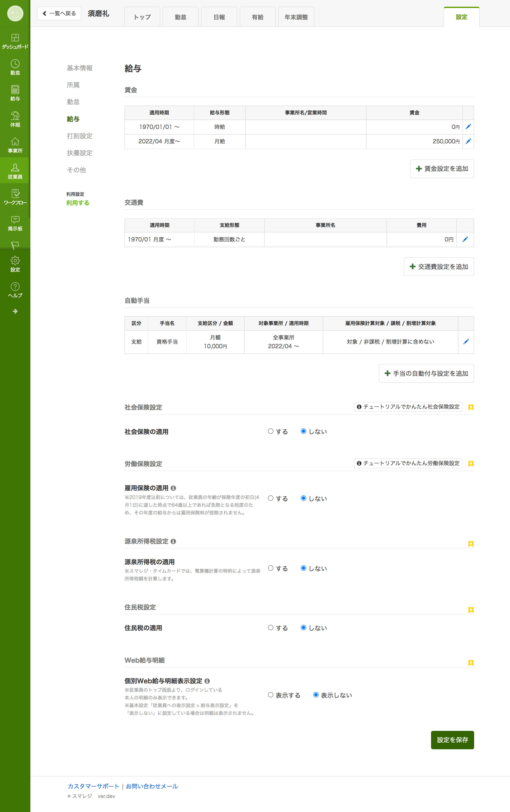Open the 事業所 house icon in sidebar

click(x=15, y=145)
